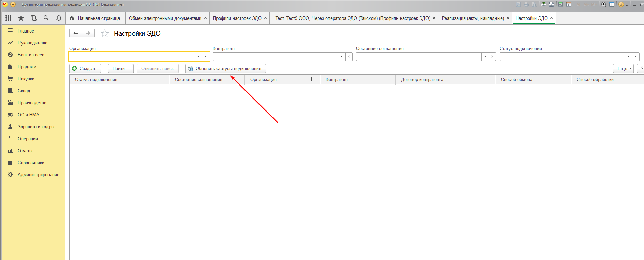644x260 pixels.
Task: Open the History scroll icon
Action: (33, 18)
